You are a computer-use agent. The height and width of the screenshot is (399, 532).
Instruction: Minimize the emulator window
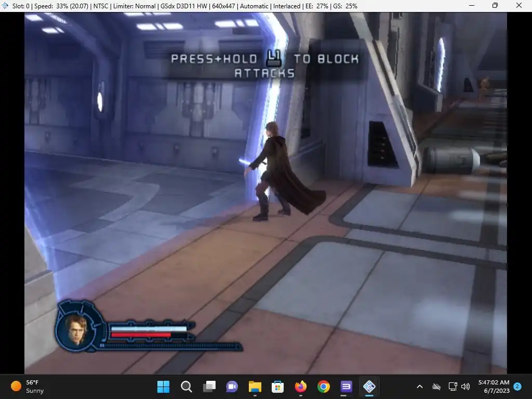472,5
